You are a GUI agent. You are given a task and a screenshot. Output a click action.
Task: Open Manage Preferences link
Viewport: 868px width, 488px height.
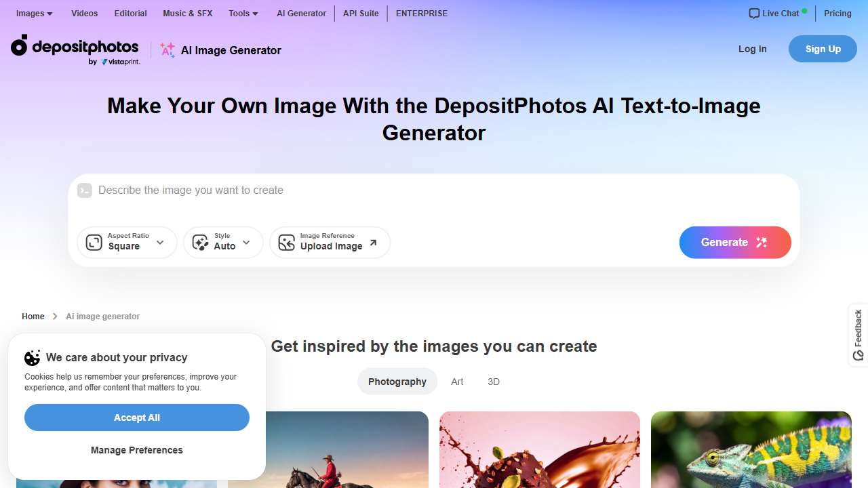pos(136,449)
